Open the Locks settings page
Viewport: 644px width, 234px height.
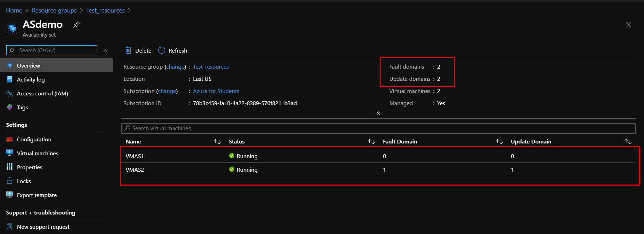(24, 181)
